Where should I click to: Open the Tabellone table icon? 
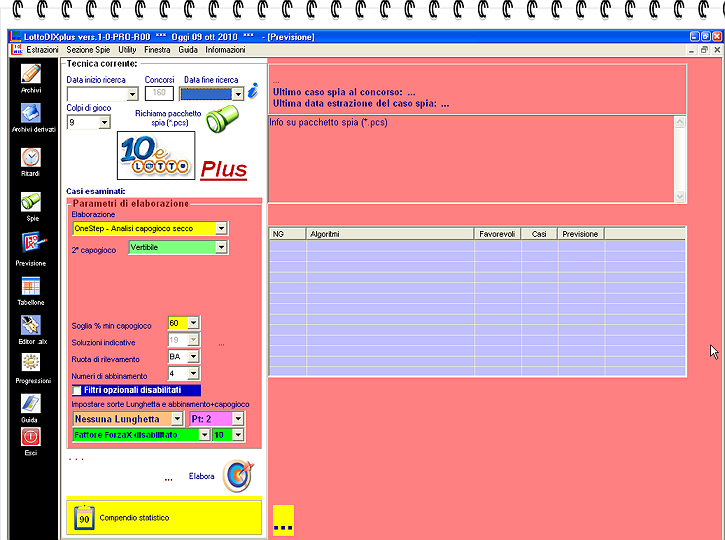[x=31, y=286]
